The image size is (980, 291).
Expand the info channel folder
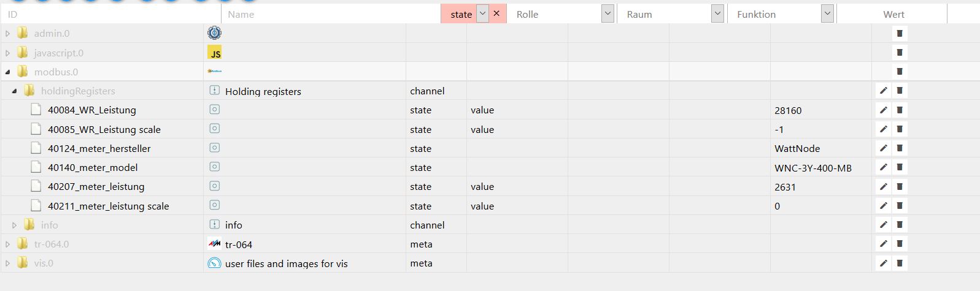coord(14,225)
